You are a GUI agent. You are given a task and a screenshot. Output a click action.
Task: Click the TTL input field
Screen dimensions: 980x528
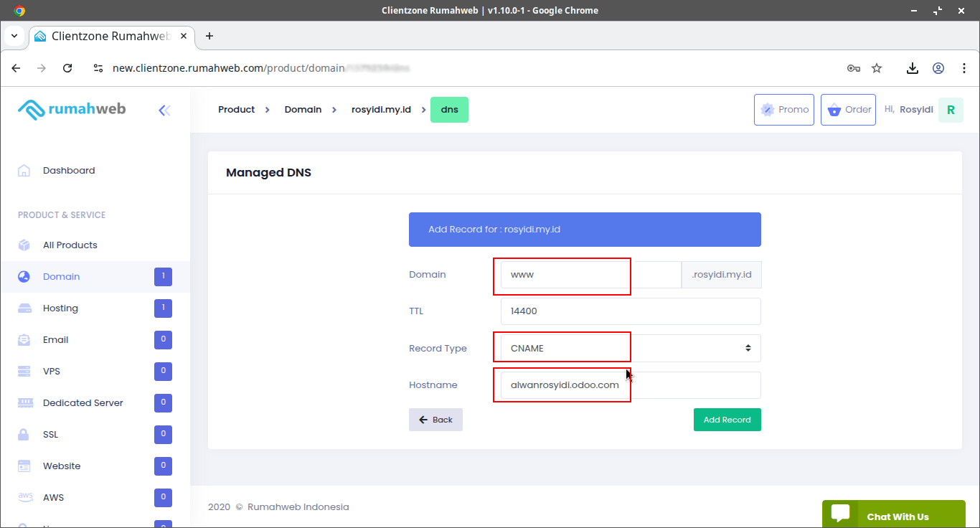pyautogui.click(x=630, y=311)
